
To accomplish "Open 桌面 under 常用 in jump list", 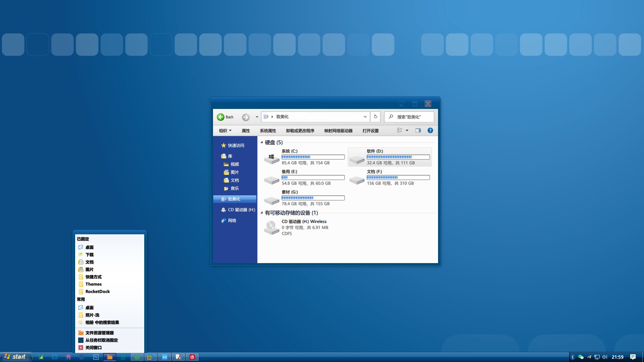I will tap(110, 308).
